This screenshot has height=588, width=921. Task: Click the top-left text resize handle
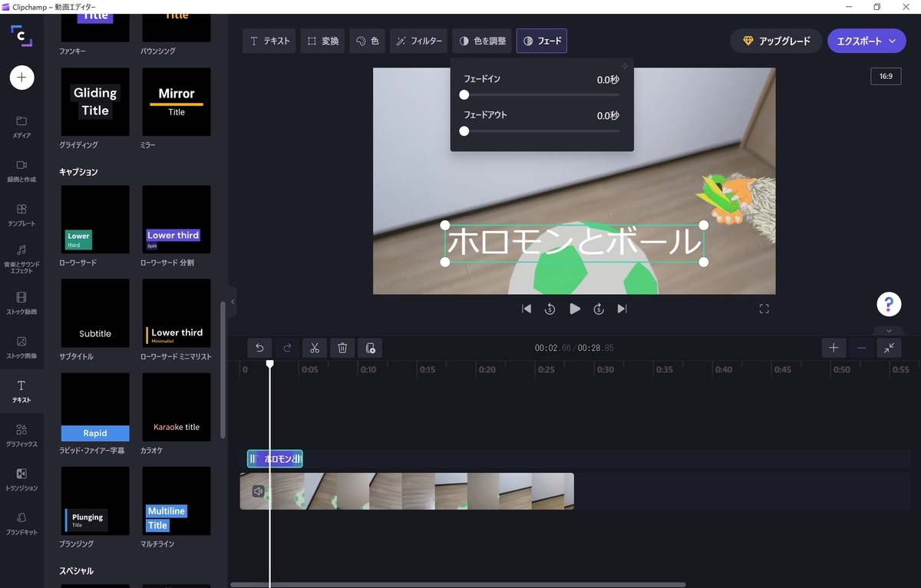tap(444, 225)
